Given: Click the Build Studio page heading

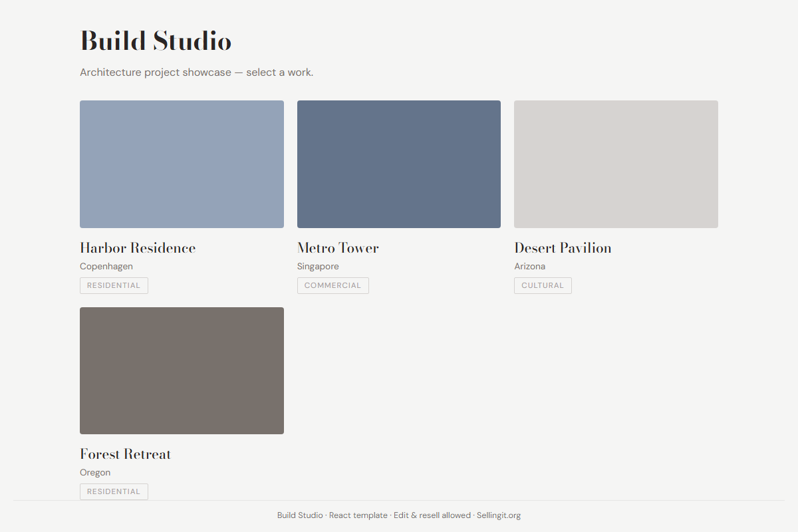Looking at the screenshot, I should (156, 41).
